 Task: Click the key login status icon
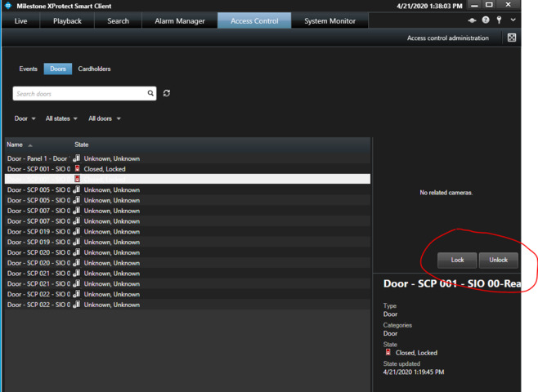(x=499, y=20)
